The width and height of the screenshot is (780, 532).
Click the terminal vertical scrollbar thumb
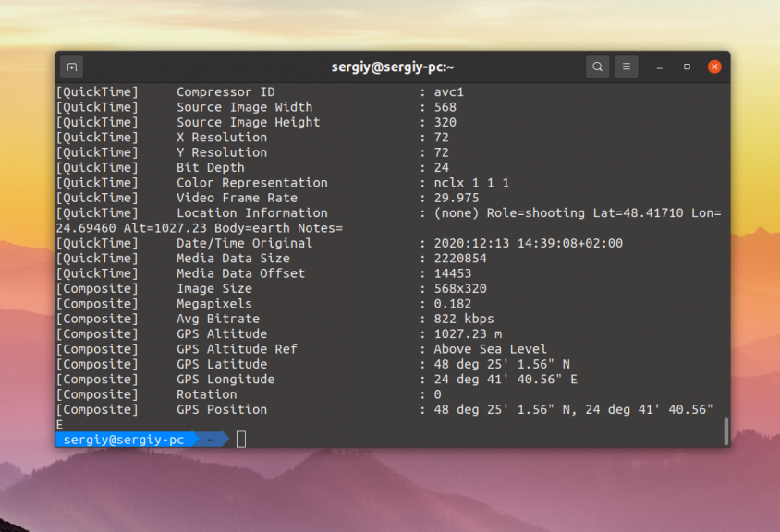point(725,430)
